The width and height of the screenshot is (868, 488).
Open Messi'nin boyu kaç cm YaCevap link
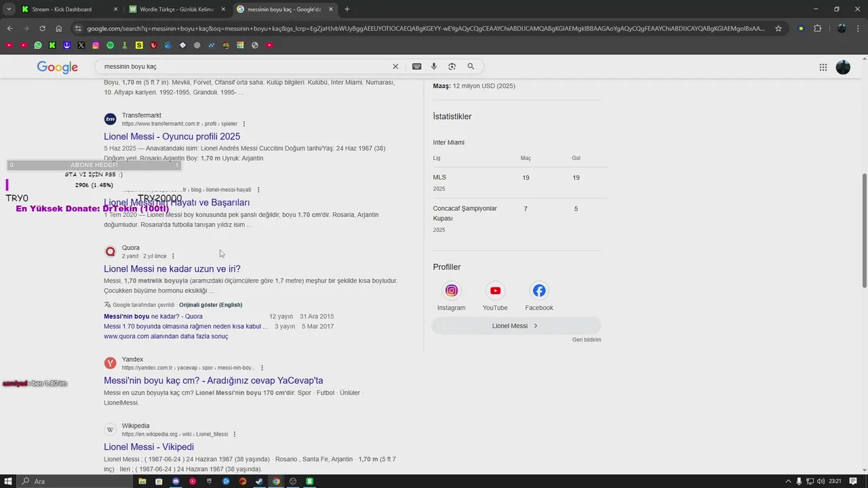tap(214, 380)
